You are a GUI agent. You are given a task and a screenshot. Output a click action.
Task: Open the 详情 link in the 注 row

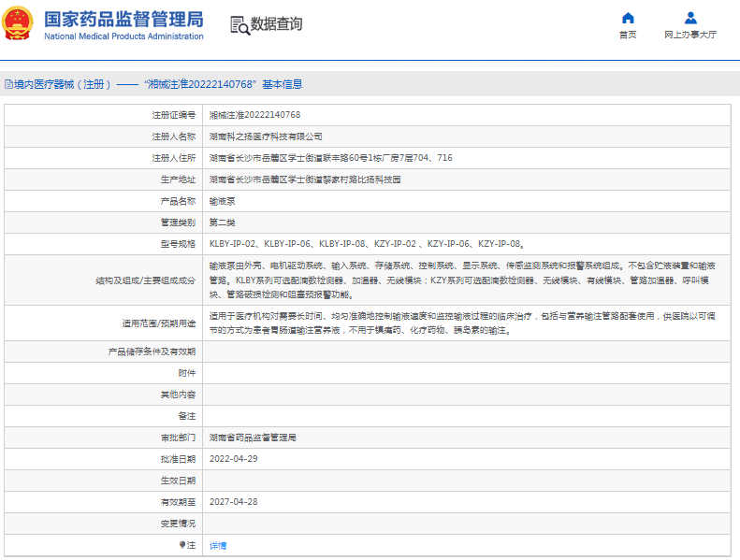(x=217, y=545)
